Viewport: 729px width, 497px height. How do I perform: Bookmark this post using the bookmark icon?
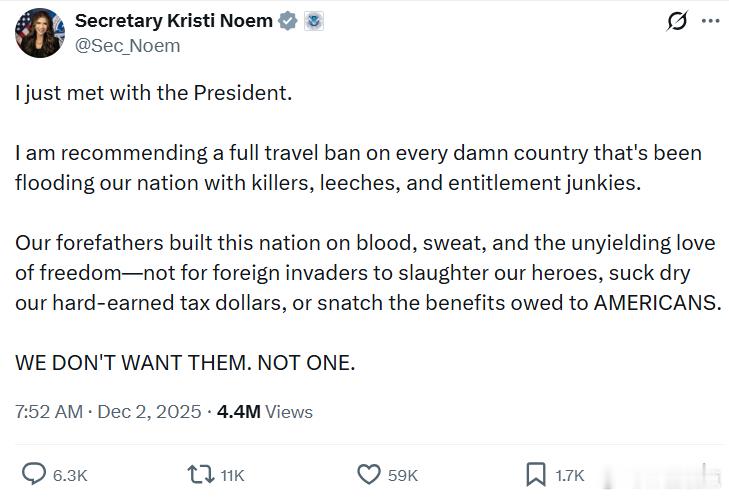tap(536, 474)
